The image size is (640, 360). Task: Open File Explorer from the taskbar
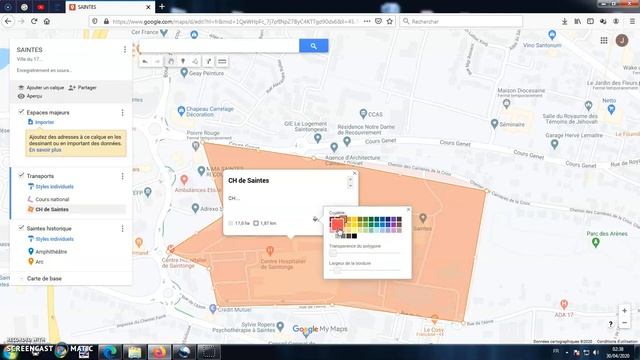pyautogui.click(x=134, y=352)
